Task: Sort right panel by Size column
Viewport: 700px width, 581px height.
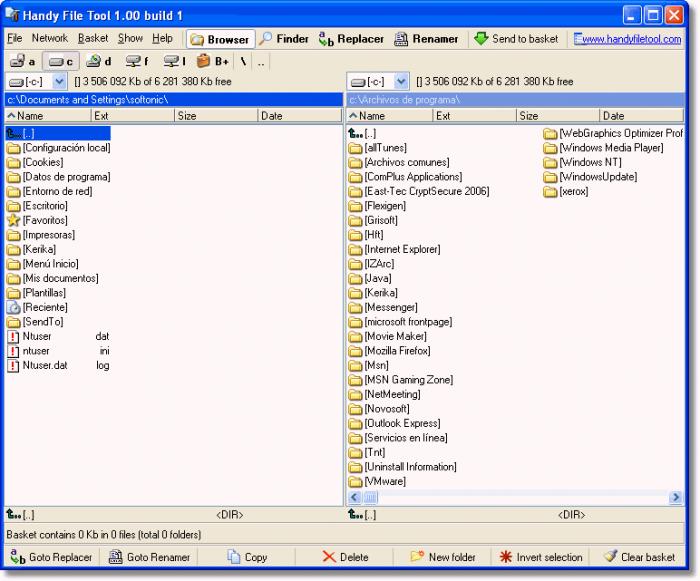Action: point(558,116)
